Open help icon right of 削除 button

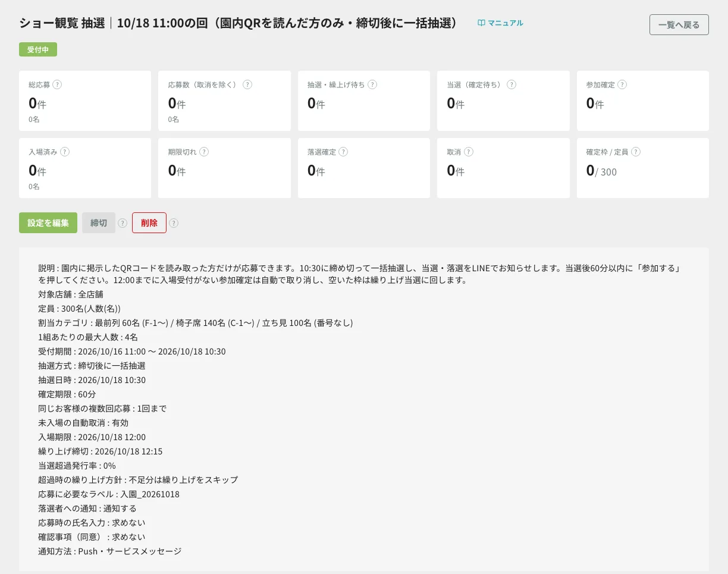tap(174, 223)
